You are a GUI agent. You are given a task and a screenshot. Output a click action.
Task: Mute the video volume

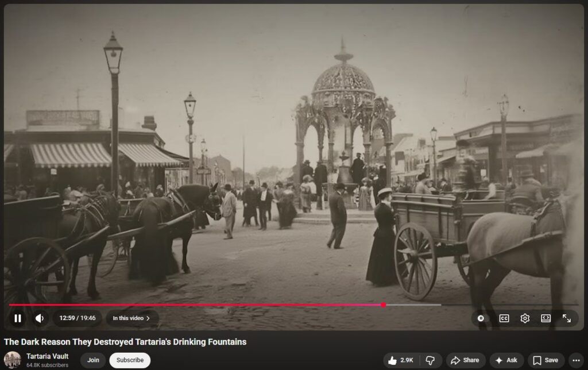click(x=39, y=318)
